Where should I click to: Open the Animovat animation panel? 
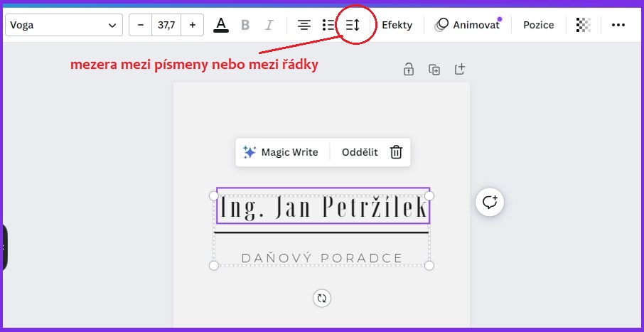tap(468, 25)
